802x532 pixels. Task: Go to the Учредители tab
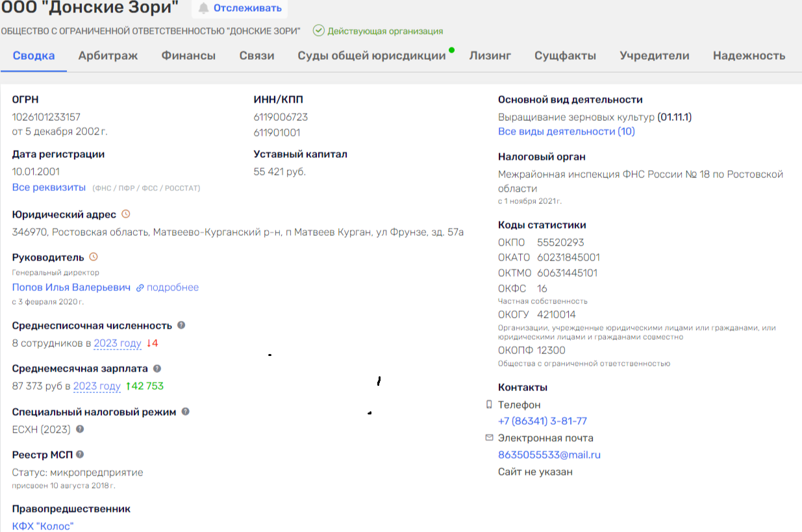[x=654, y=56]
